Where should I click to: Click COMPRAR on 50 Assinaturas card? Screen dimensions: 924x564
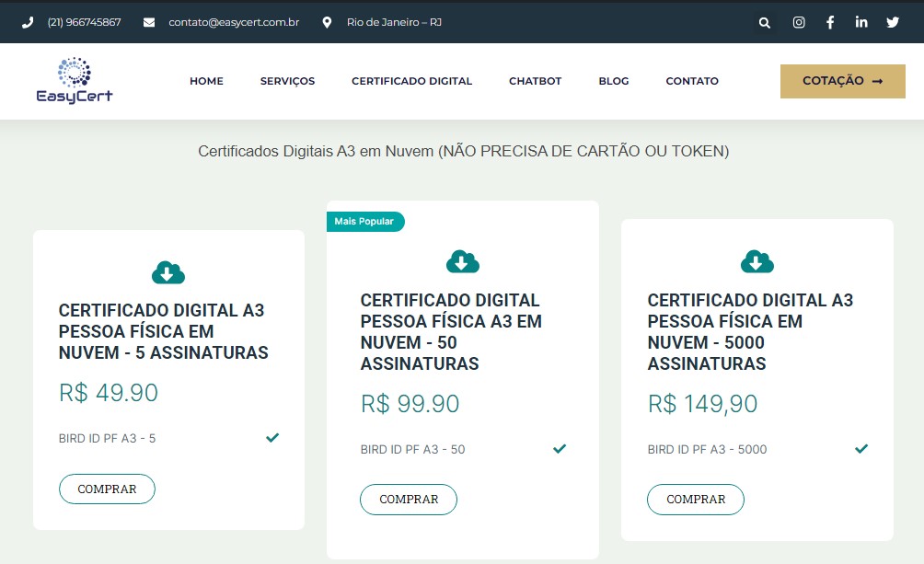409,500
